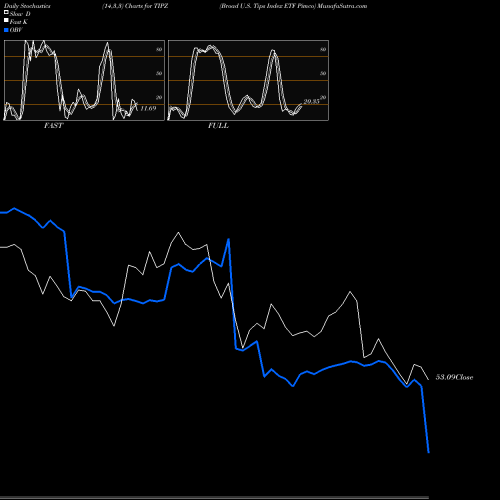Click the Fast K legend swatch
Viewport: 500px width, 500px height.
pos(6,20)
